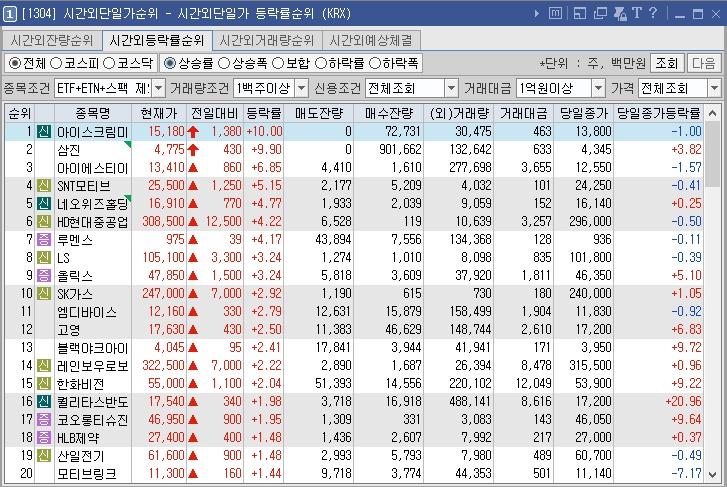The width and height of the screenshot is (727, 487).
Task: Click the 조회 button
Action: click(666, 63)
